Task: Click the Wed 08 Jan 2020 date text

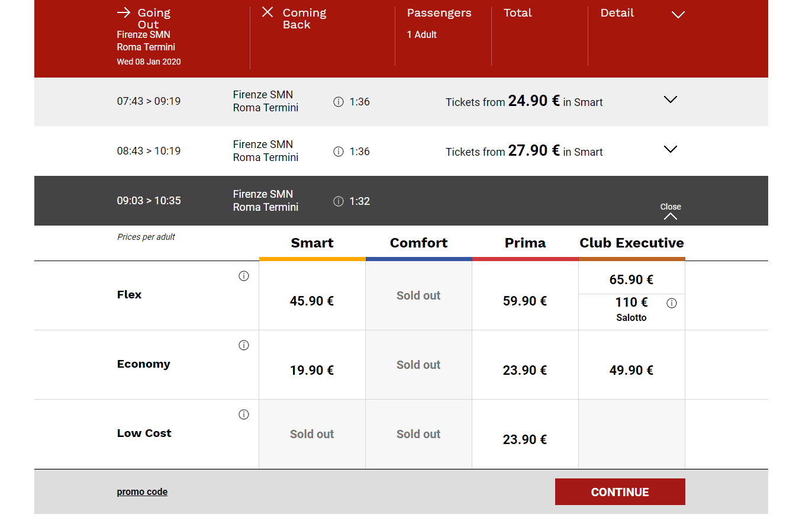Action: (149, 62)
